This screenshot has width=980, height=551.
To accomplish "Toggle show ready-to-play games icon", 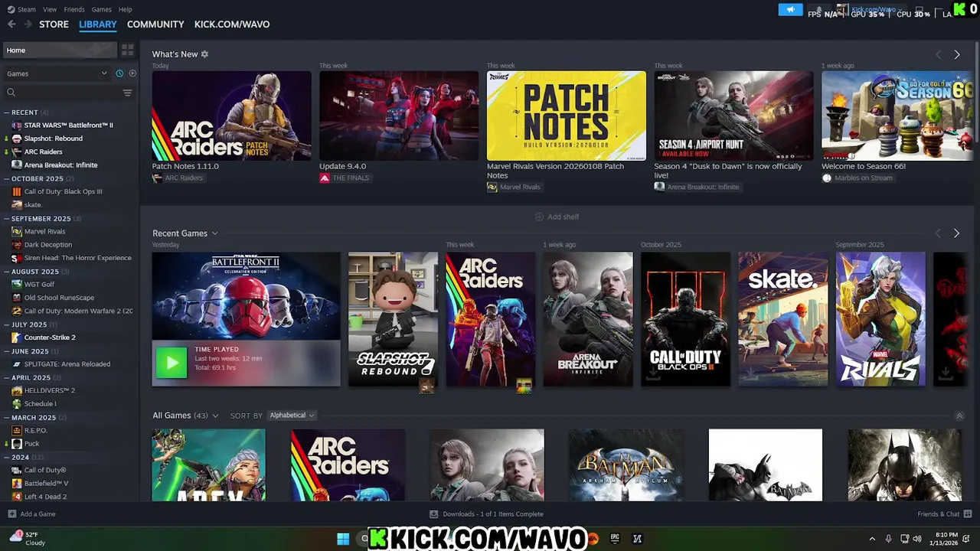I will coord(132,73).
